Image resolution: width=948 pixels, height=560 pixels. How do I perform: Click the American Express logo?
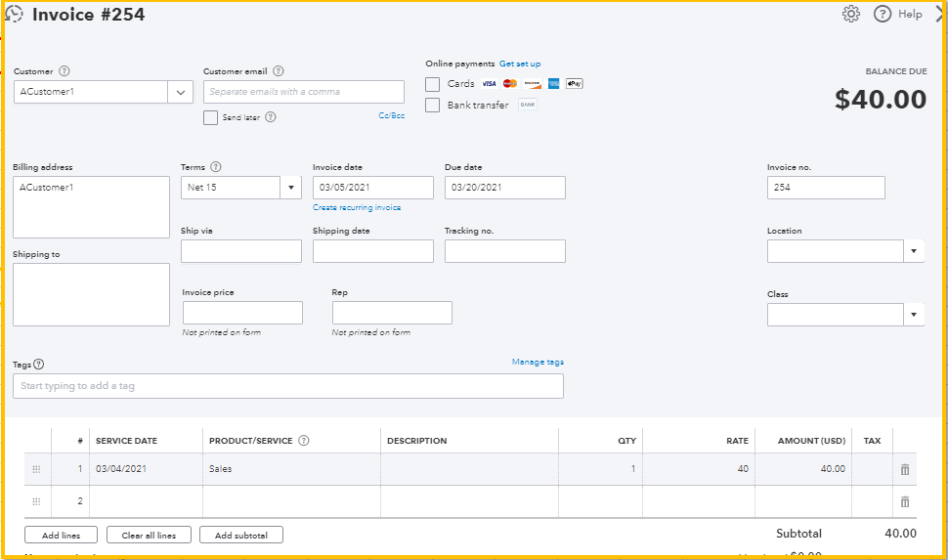(554, 83)
